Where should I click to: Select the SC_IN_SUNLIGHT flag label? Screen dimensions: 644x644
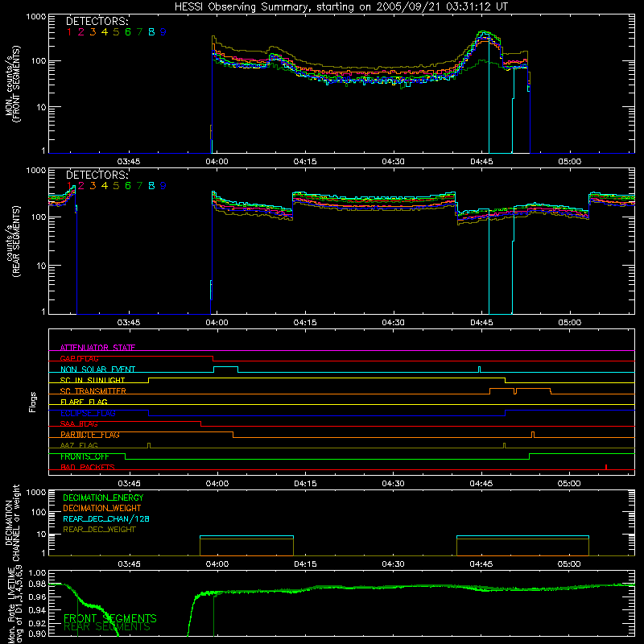tap(93, 380)
